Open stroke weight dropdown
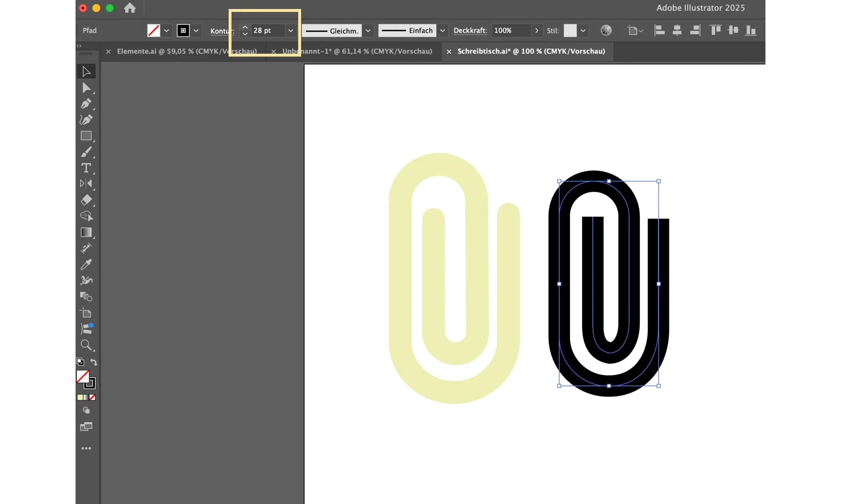841x504 pixels. (x=291, y=31)
